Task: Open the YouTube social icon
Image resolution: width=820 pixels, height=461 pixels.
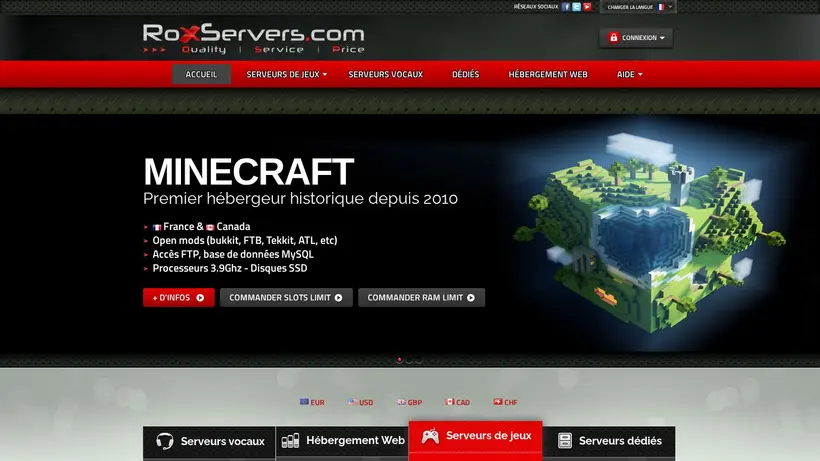Action: 587,7
